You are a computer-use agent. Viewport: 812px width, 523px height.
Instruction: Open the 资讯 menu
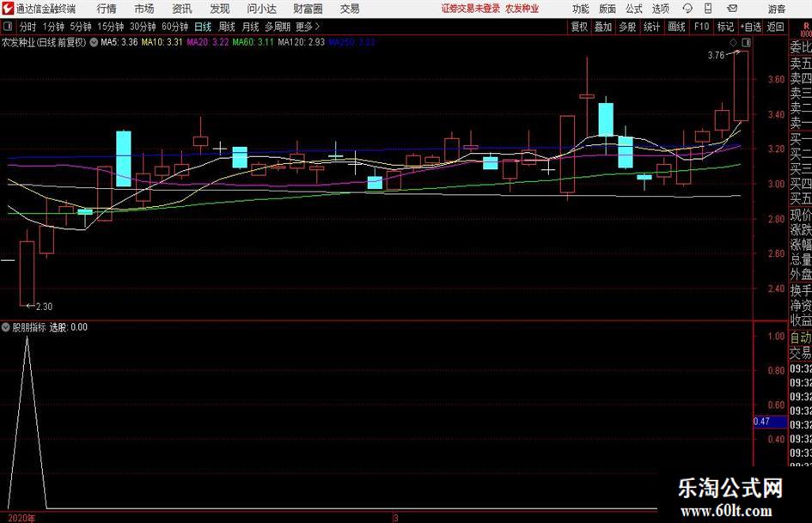(x=182, y=9)
